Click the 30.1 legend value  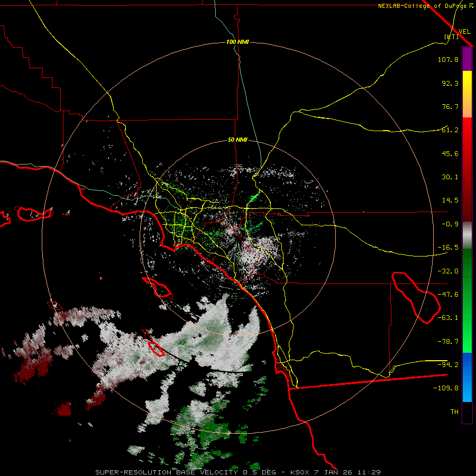tap(450, 177)
